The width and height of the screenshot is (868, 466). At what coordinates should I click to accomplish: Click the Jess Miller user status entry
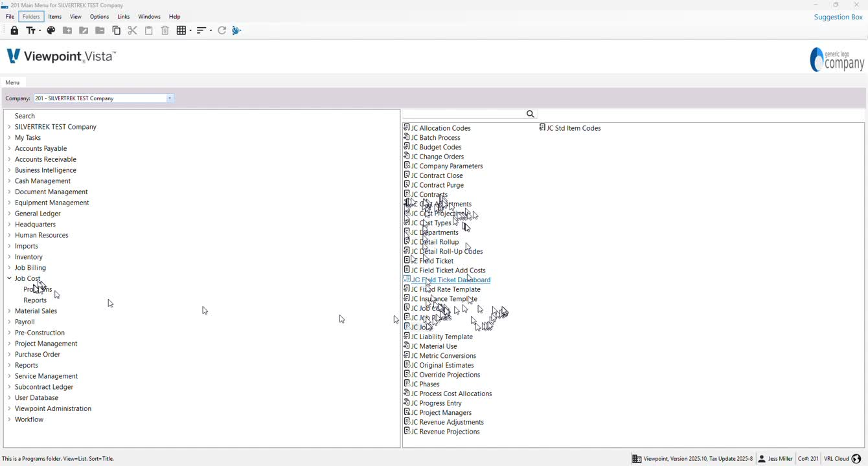775,459
